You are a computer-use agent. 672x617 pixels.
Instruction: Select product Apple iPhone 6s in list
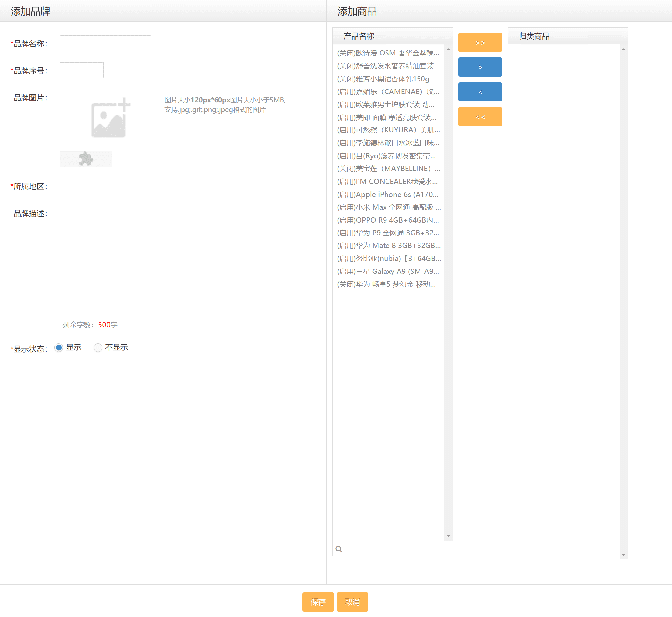pos(388,194)
